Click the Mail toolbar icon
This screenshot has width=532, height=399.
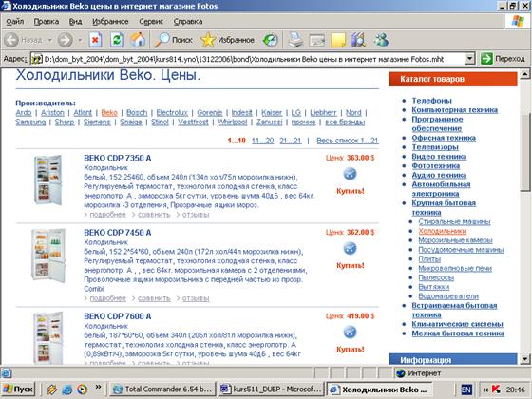317,40
